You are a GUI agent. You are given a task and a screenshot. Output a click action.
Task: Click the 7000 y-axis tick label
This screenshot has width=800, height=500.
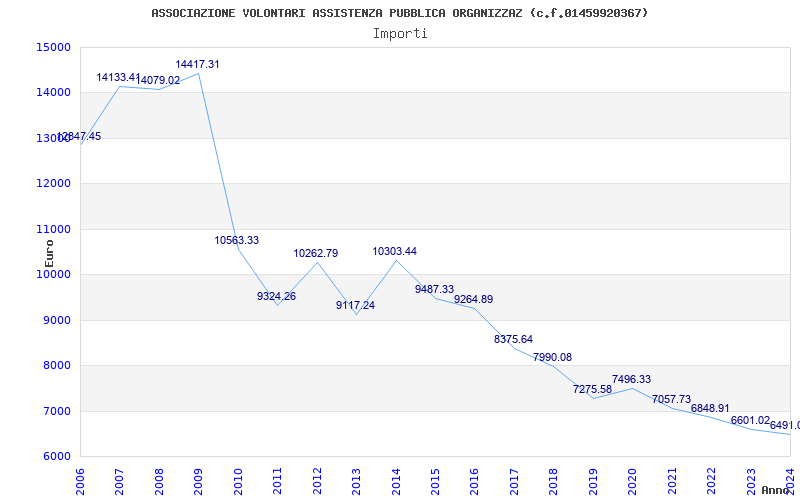[x=56, y=411]
